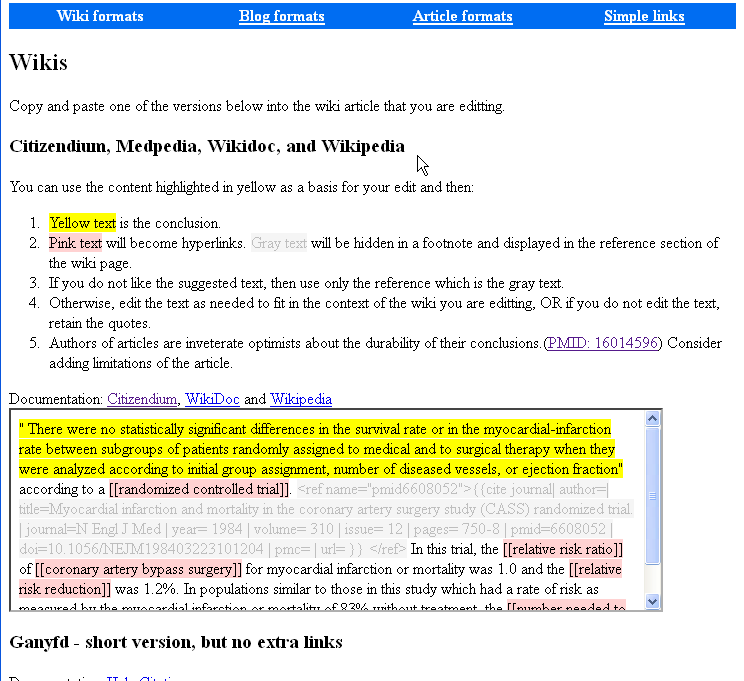Viewport: 744px width, 681px height.
Task: Click '[[randomized controlled trial]]' pink text
Action: click(x=199, y=489)
